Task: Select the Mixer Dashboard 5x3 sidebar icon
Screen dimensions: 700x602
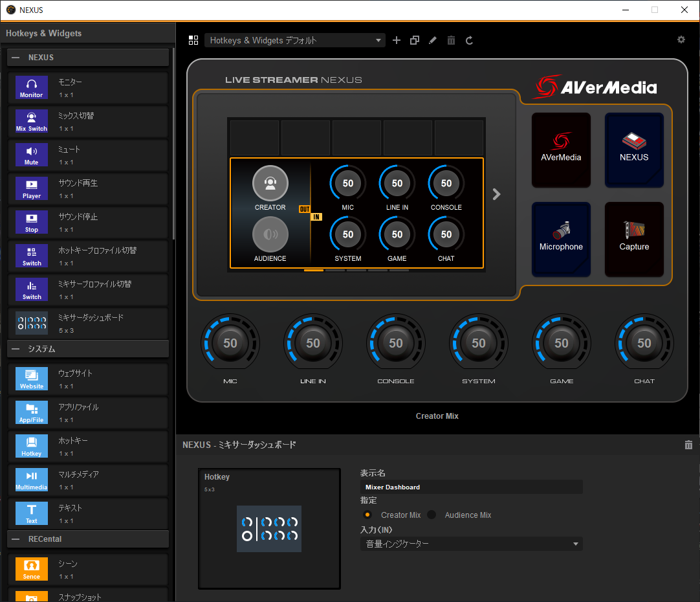Action: (x=31, y=323)
